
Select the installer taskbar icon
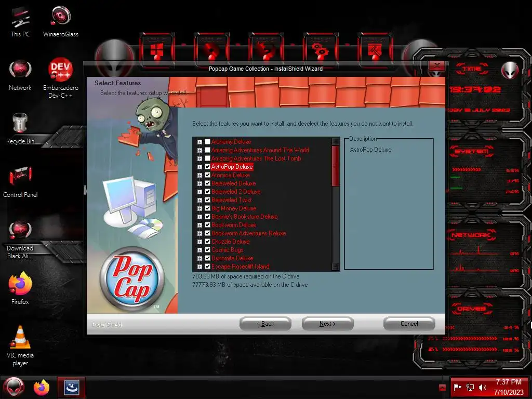(x=71, y=387)
